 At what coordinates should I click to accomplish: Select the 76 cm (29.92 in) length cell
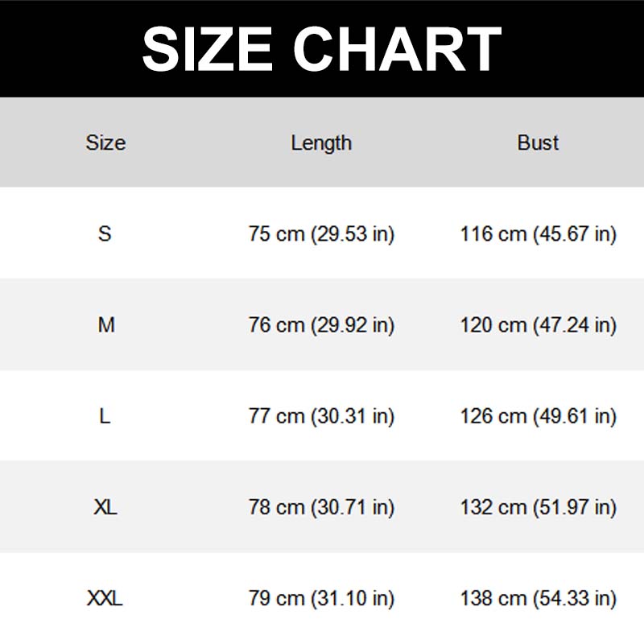click(x=321, y=325)
